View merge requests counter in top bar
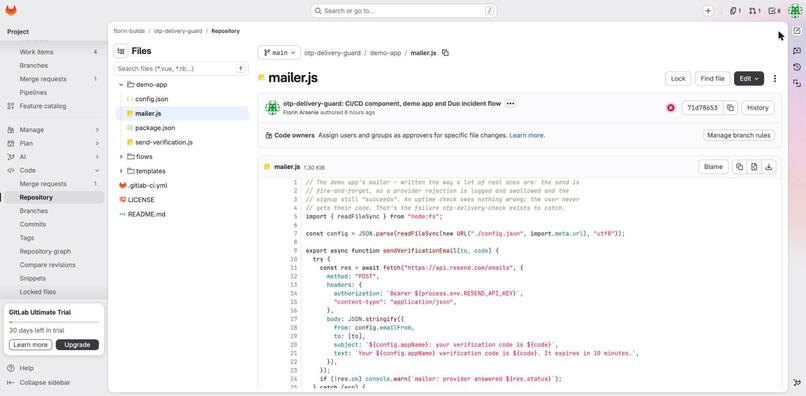 pyautogui.click(x=755, y=11)
